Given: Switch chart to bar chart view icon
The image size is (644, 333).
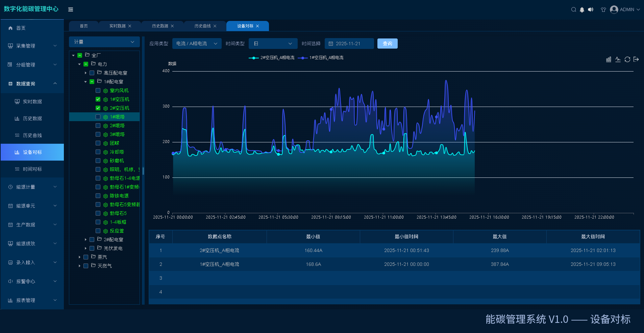Looking at the screenshot, I should point(609,59).
